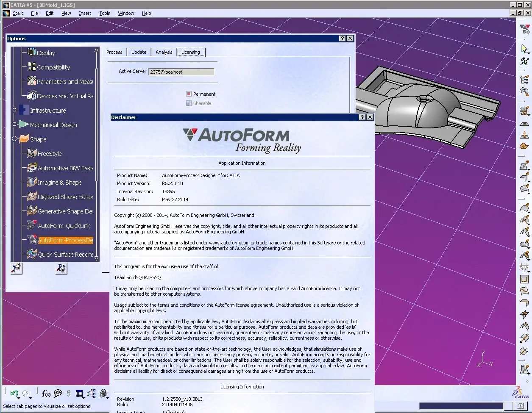Click the speech bubble comment icon

[x=58, y=394]
